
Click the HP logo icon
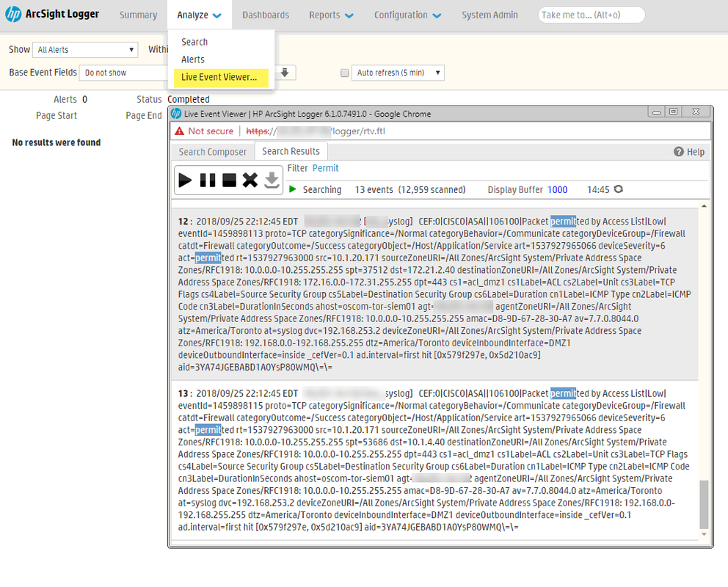coord(13,15)
